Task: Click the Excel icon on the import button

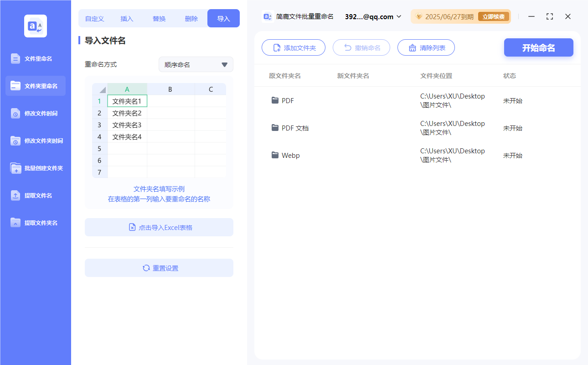Action: [x=133, y=227]
